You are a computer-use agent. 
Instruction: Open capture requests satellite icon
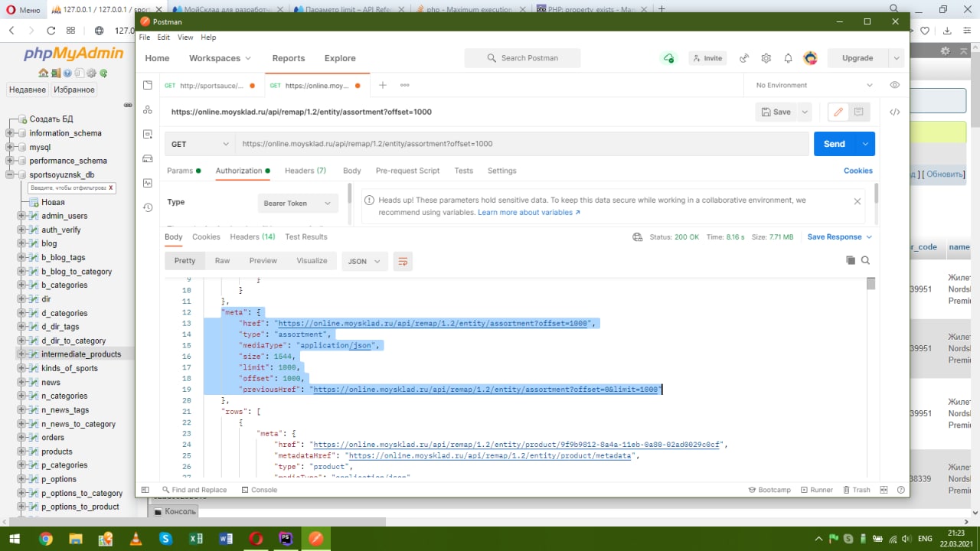[x=743, y=58]
